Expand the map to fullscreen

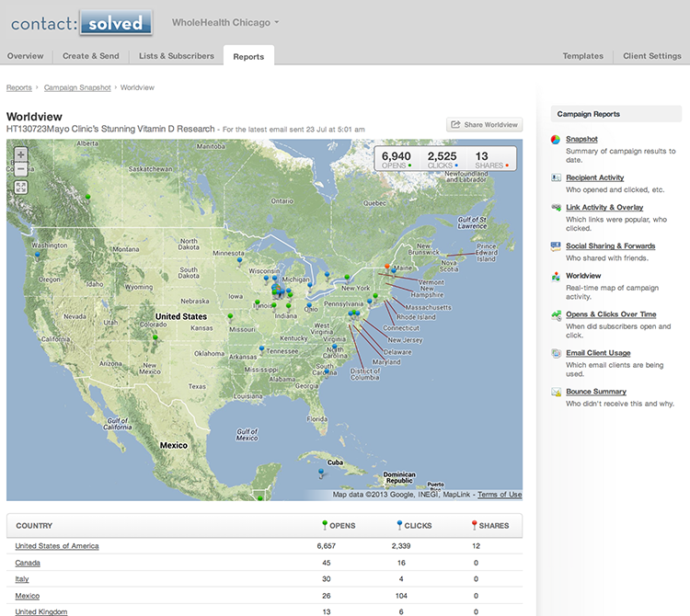21,187
